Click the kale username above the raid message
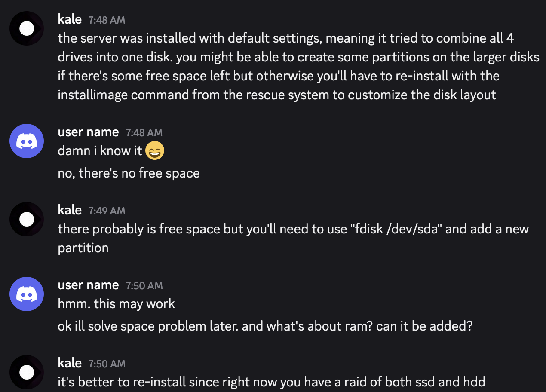Image resolution: width=546 pixels, height=392 pixels. [x=70, y=363]
